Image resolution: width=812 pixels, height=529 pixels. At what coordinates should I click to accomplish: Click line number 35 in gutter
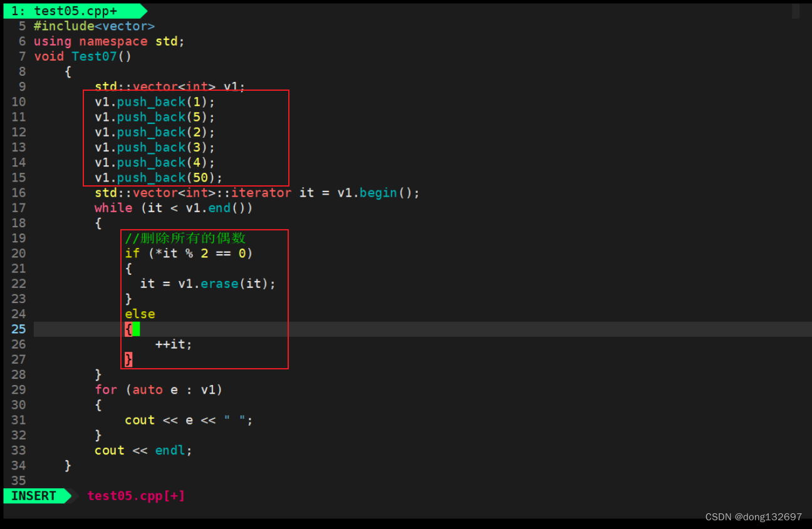coord(19,480)
